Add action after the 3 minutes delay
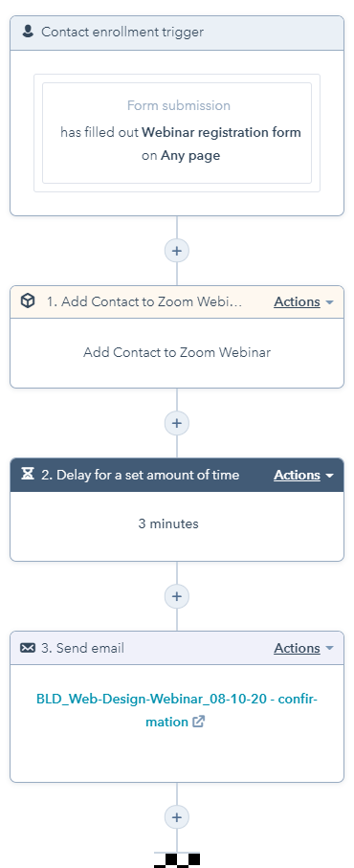This screenshot has height=868, width=354. pos(177,596)
